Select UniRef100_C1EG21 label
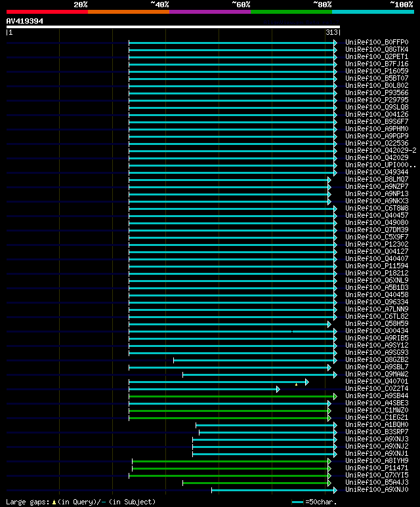Image resolution: width=420 pixels, height=507 pixels. click(x=377, y=417)
